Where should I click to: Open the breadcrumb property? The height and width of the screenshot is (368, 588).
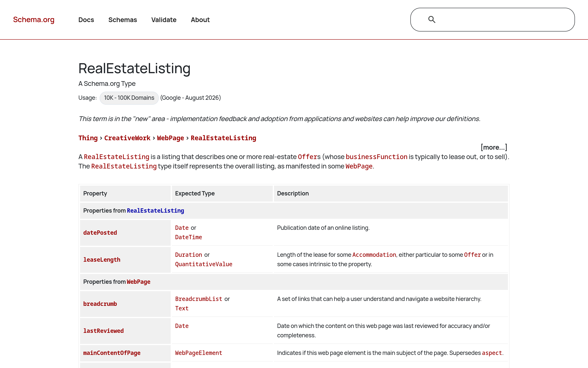tap(100, 304)
